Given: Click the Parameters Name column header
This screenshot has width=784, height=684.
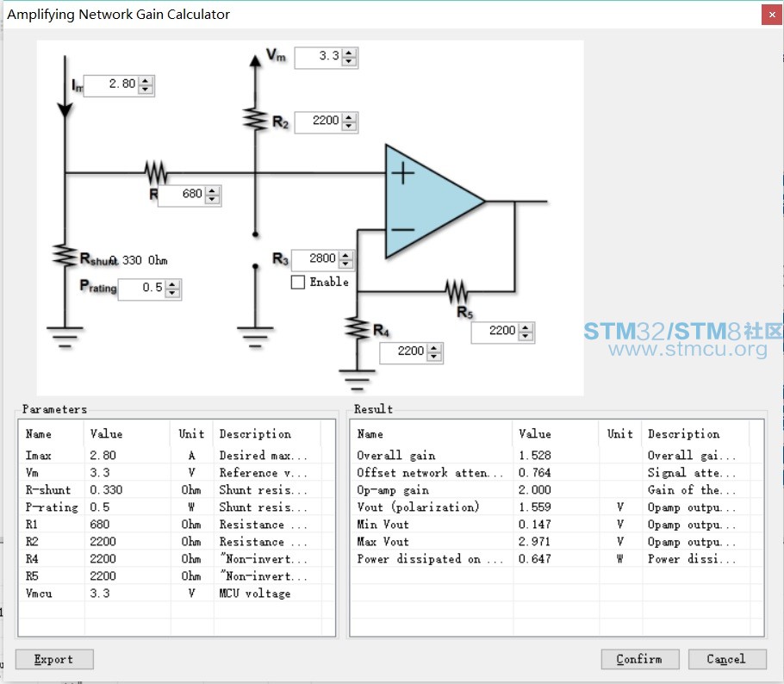Looking at the screenshot, I should [52, 433].
